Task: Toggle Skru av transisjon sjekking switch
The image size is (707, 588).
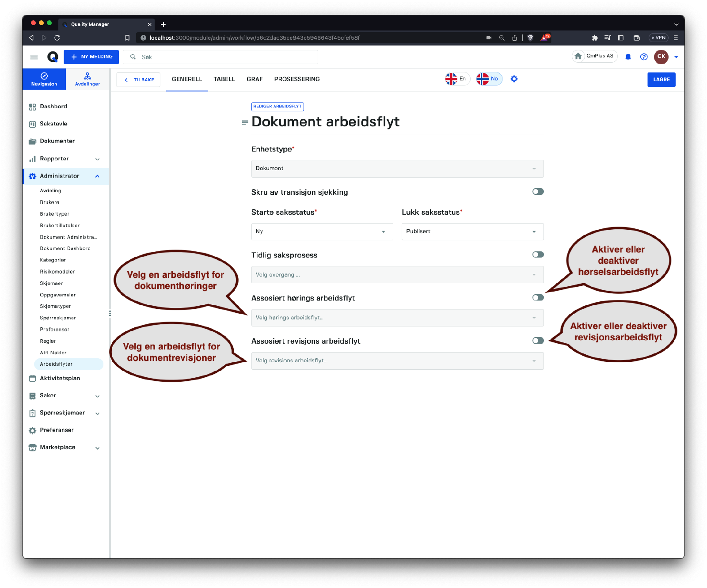Action: (x=538, y=192)
